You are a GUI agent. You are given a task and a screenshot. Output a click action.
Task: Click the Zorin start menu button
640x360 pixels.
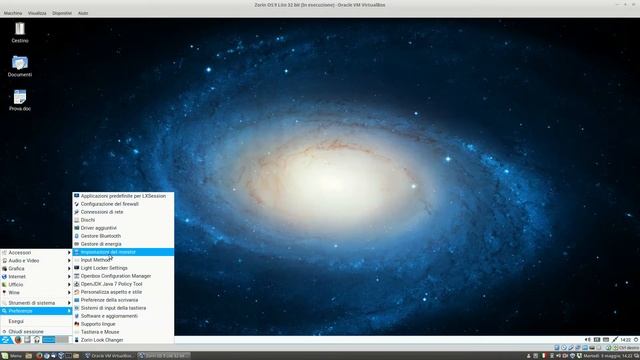coord(6,340)
